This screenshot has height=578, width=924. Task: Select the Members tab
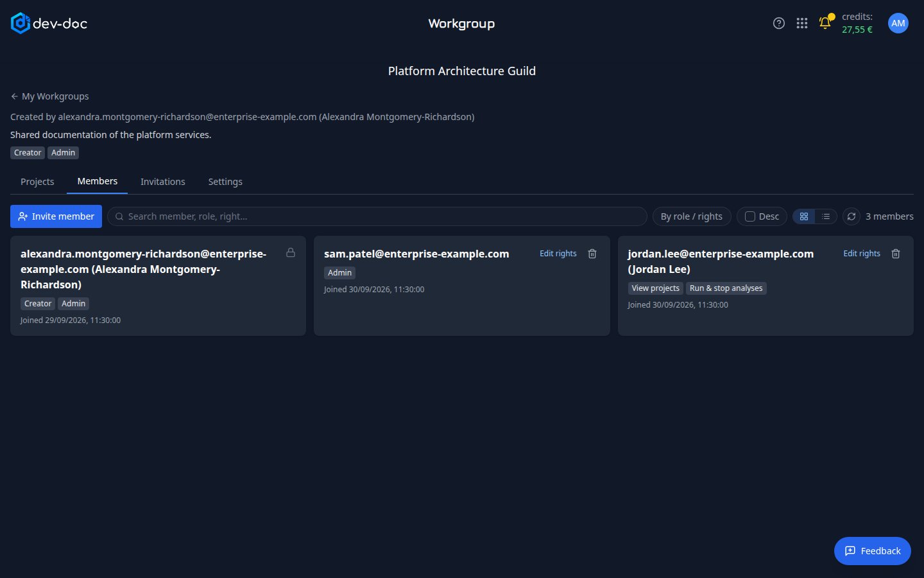pyautogui.click(x=98, y=181)
